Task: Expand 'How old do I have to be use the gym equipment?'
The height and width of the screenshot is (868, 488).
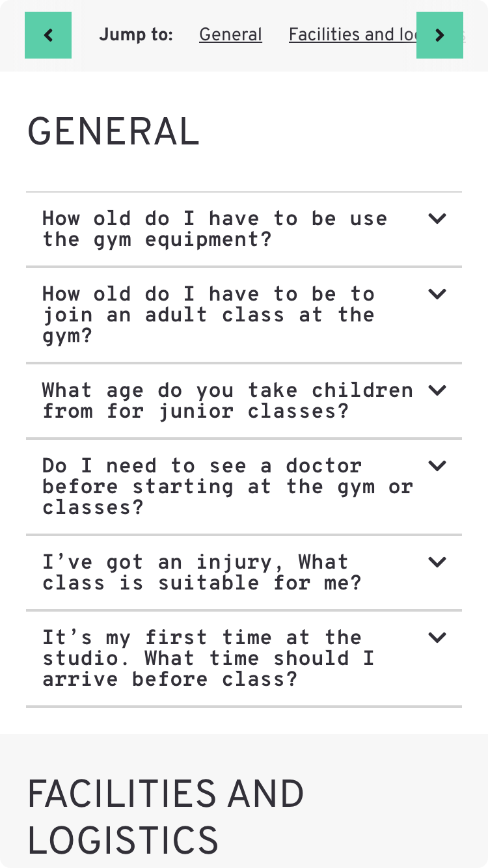Action: pos(215,229)
